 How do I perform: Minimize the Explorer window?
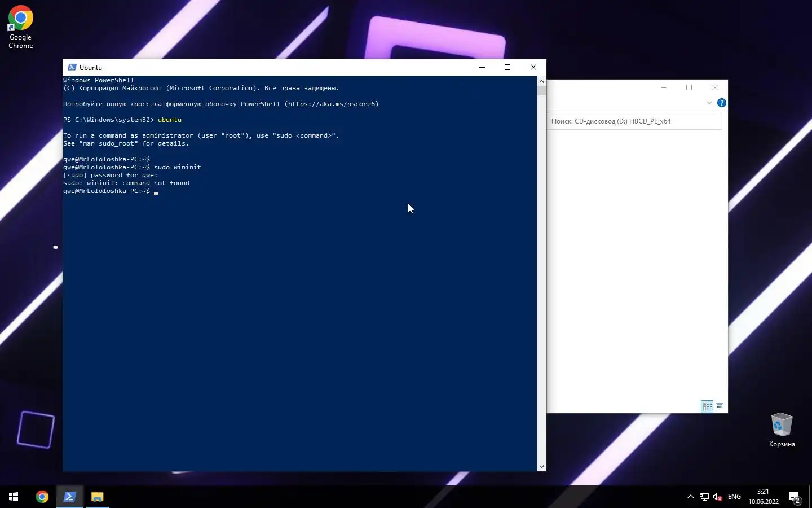click(664, 87)
